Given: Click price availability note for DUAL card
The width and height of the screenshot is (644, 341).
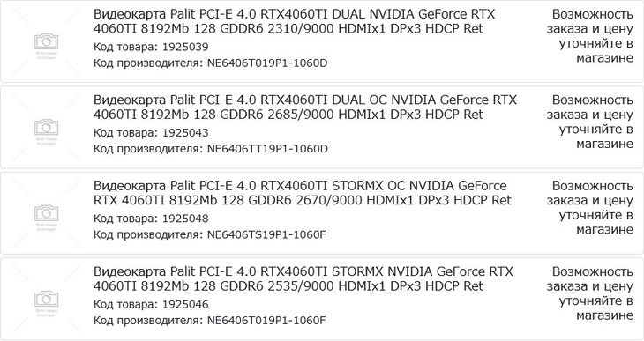Looking at the screenshot, I should [x=590, y=36].
